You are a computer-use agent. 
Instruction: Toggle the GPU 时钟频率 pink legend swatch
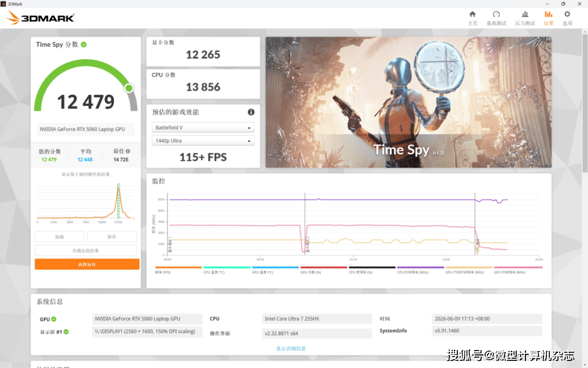[x=518, y=267]
